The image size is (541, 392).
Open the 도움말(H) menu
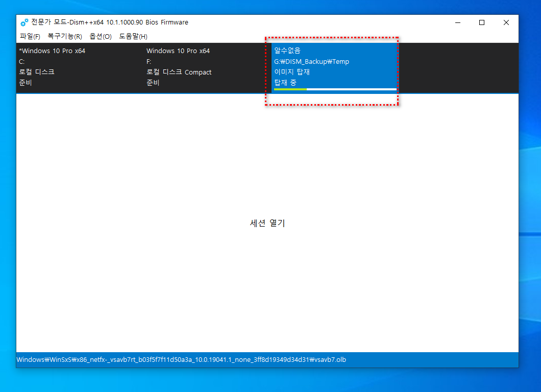[x=133, y=36]
